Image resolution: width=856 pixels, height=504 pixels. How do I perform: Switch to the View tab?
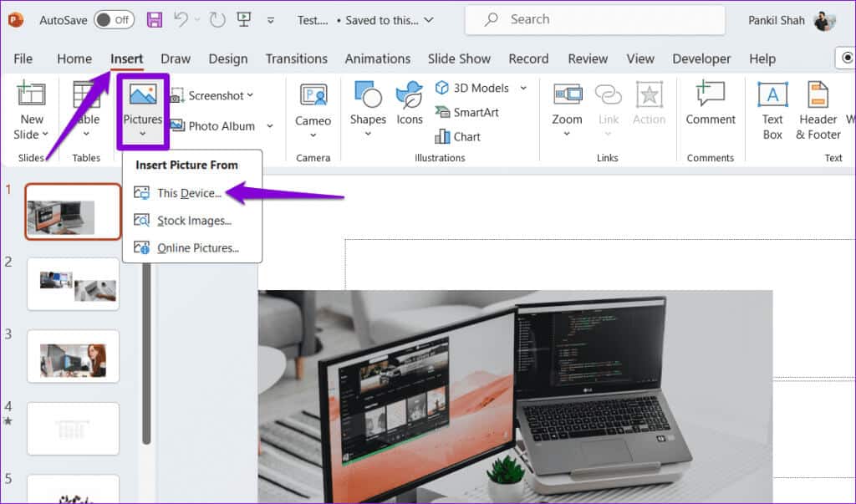(x=640, y=59)
